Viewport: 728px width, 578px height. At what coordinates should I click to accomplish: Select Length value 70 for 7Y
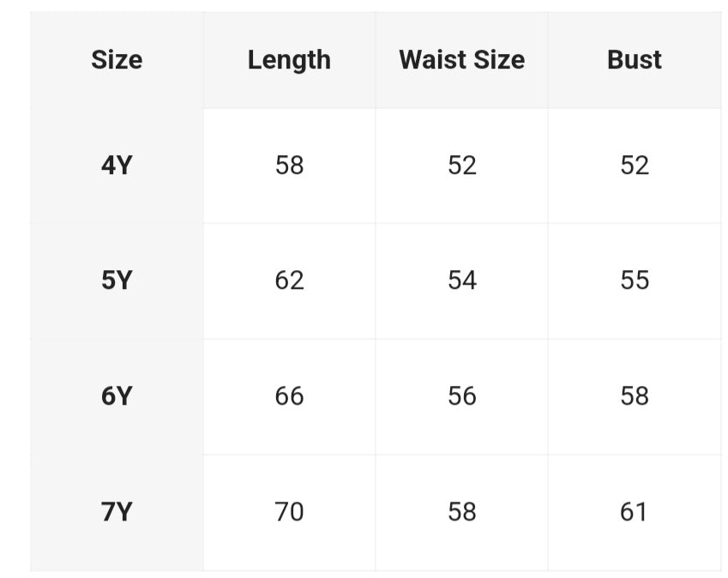coord(289,512)
